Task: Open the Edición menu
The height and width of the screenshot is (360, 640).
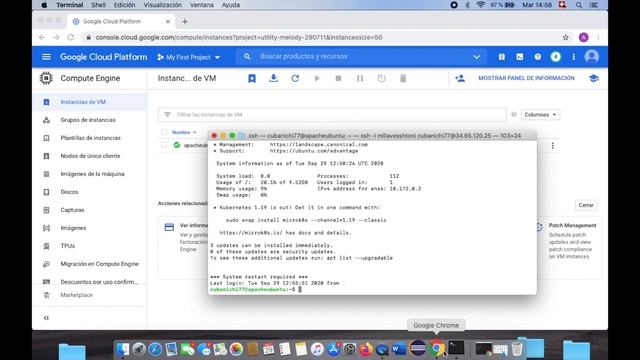Action: point(124,5)
